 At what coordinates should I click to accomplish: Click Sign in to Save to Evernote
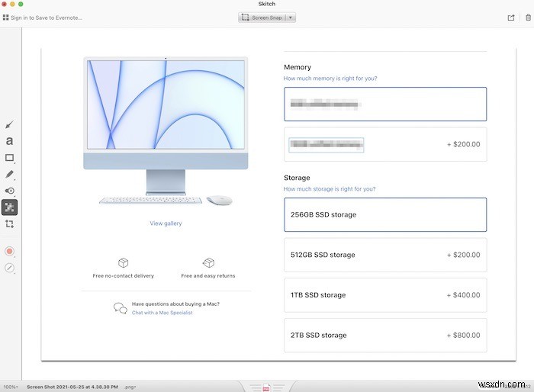coord(47,18)
